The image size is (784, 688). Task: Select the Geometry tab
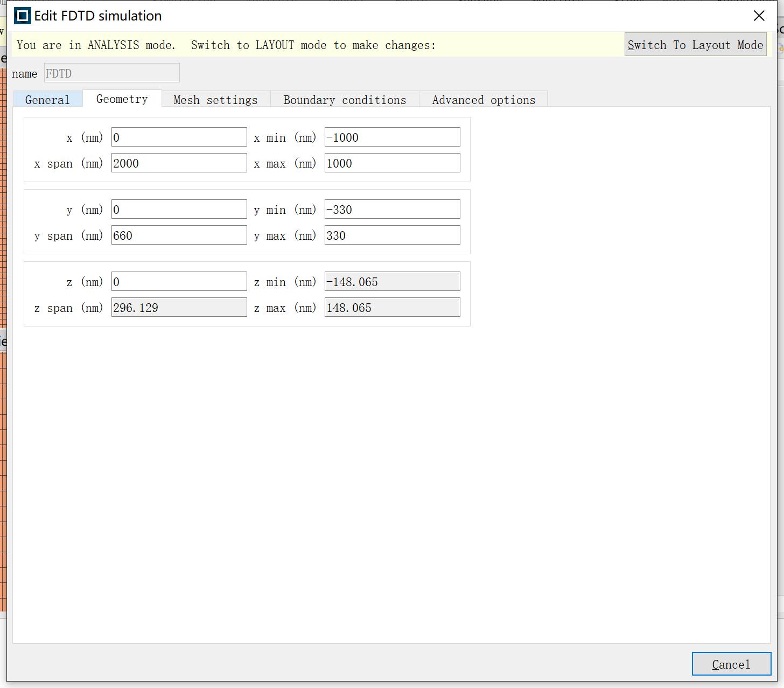tap(122, 99)
